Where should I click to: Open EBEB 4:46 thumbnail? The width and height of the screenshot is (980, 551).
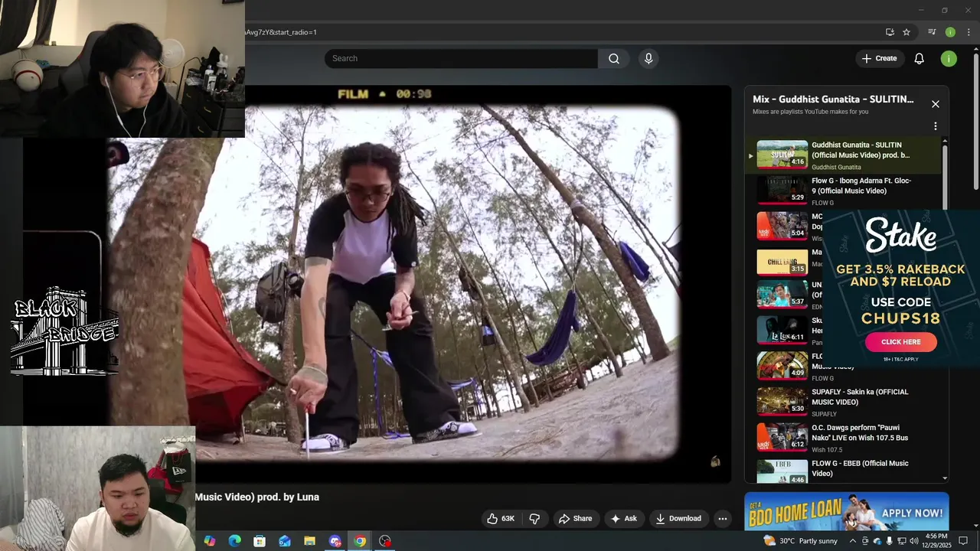click(x=782, y=471)
